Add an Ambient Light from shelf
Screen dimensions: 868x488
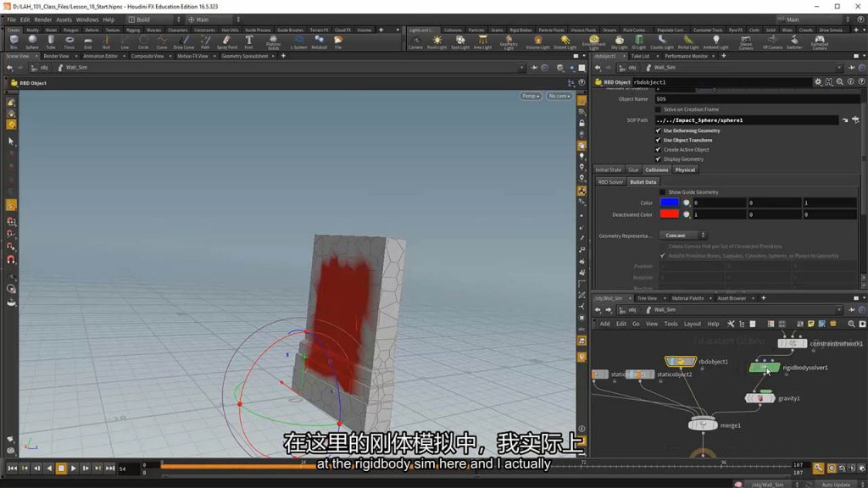715,42
